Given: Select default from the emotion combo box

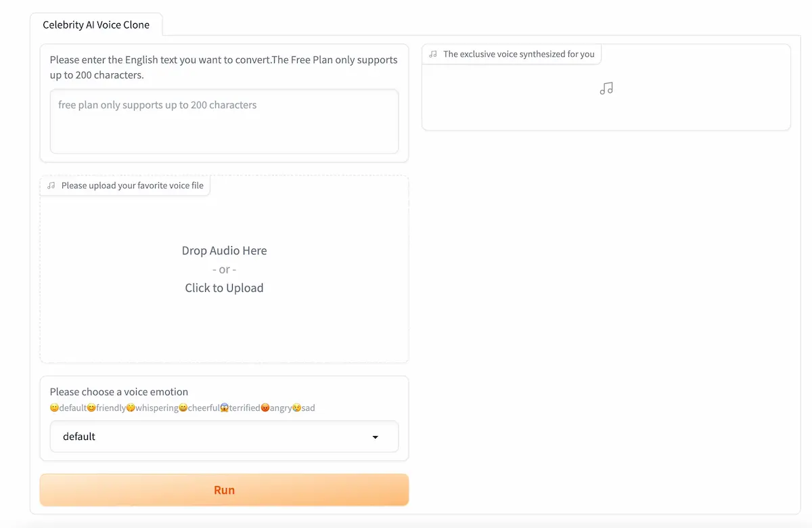Looking at the screenshot, I should click(224, 437).
